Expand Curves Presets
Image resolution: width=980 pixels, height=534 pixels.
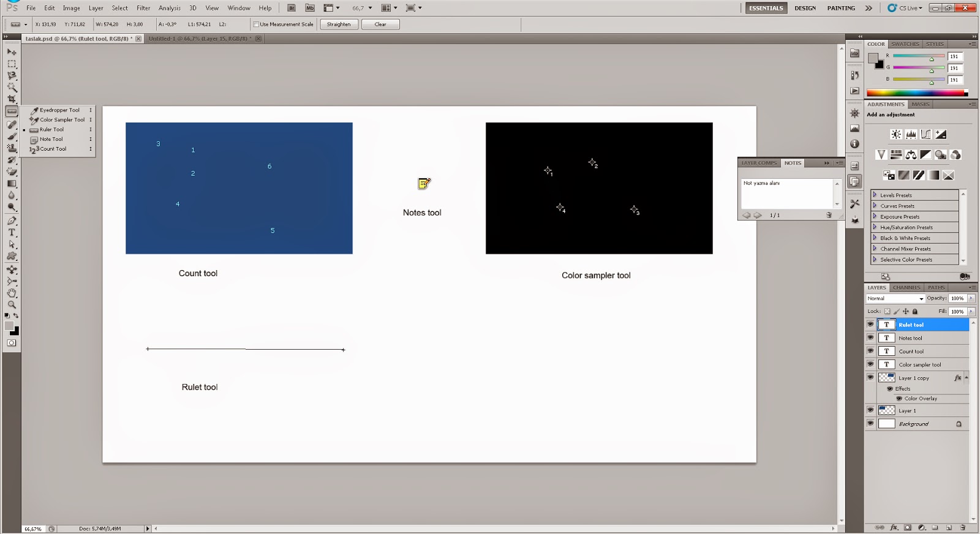[875, 206]
